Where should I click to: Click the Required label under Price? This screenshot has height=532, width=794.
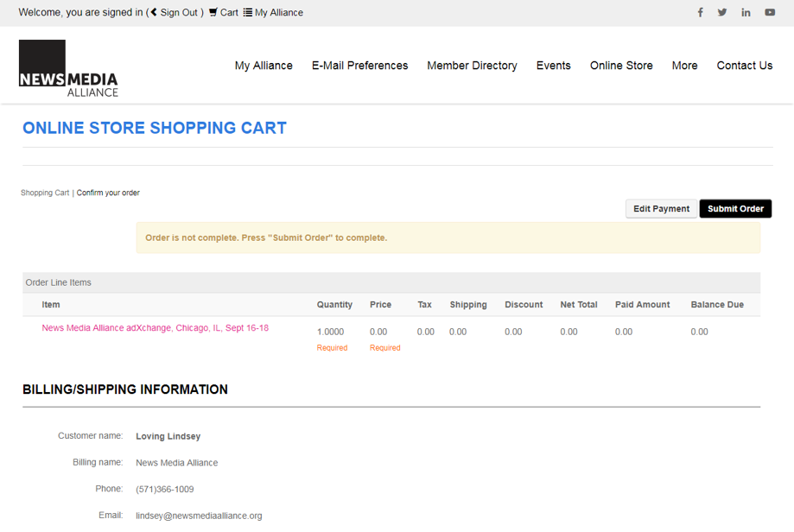(x=384, y=348)
